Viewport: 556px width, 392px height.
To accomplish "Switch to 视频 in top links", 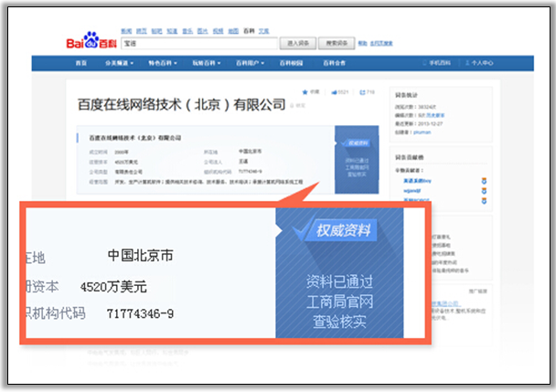I will (218, 31).
